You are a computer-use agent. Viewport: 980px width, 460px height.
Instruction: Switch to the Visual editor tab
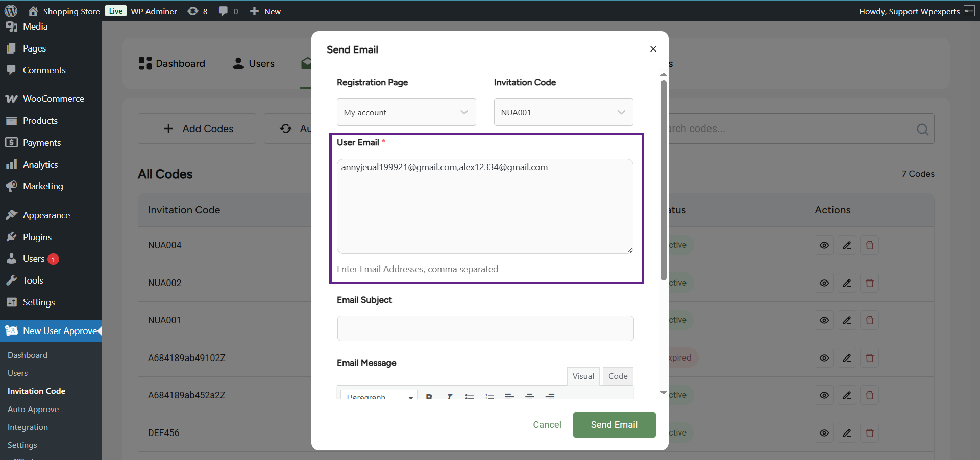[583, 376]
